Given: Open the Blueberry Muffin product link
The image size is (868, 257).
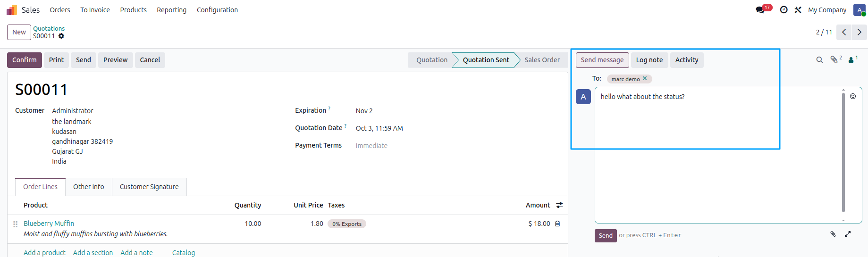Looking at the screenshot, I should pyautogui.click(x=49, y=224).
